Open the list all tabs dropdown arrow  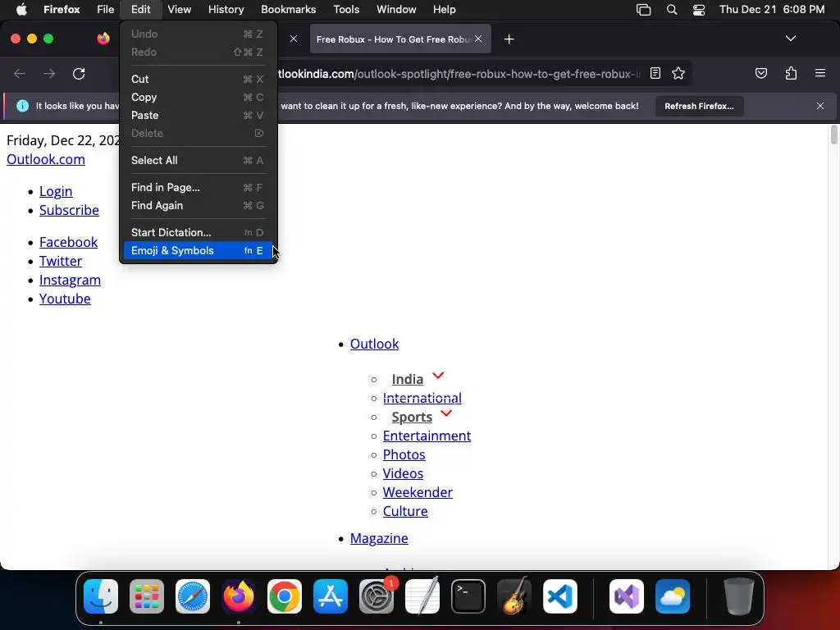[x=790, y=39]
